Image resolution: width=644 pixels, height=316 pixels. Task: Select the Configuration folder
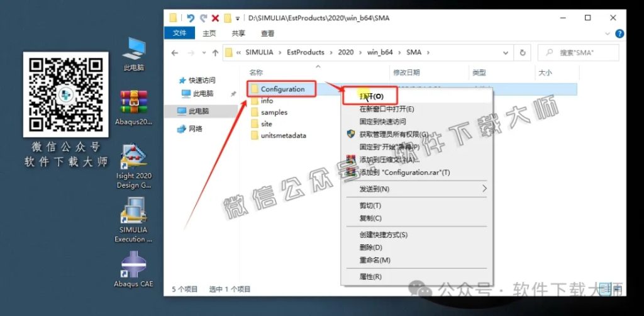coord(282,89)
